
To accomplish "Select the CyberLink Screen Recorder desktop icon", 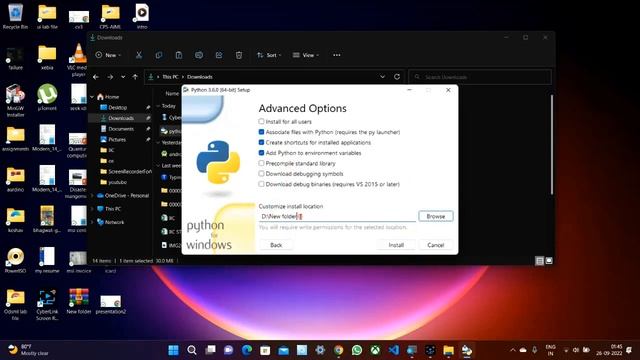I will pos(47,304).
